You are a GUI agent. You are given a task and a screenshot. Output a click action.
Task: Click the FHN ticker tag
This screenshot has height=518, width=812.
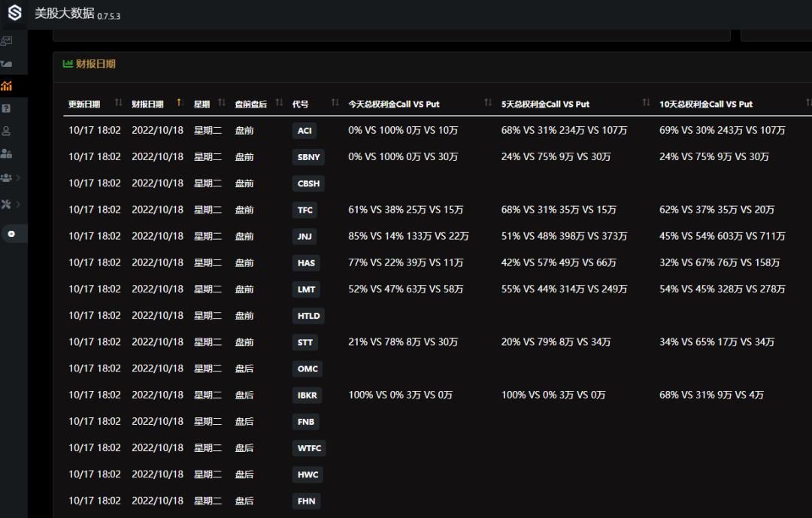click(306, 501)
